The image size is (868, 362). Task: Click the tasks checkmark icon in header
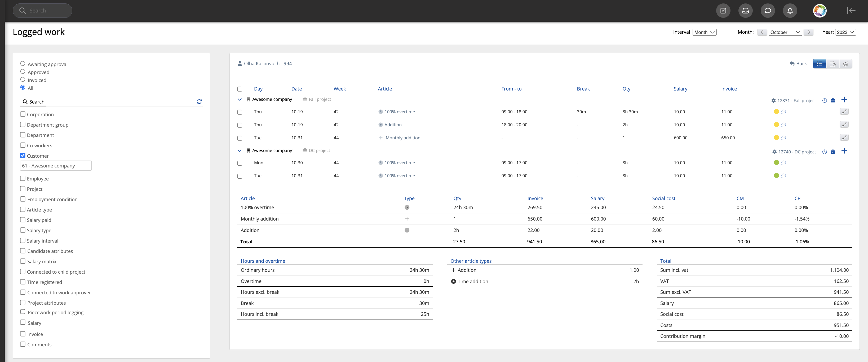tap(723, 11)
